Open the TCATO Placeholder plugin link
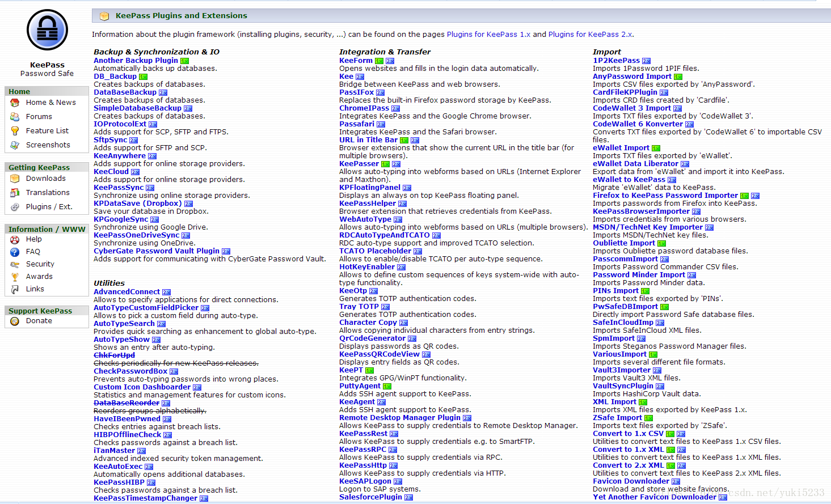This screenshot has height=504, width=831. 375,251
